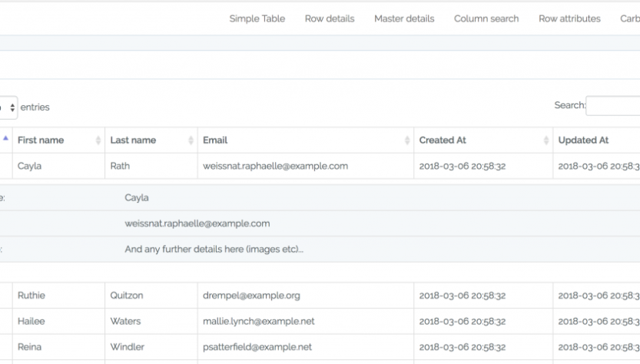Select the mallie.lynch@example.net email cell
640x364 pixels.
[306, 321]
